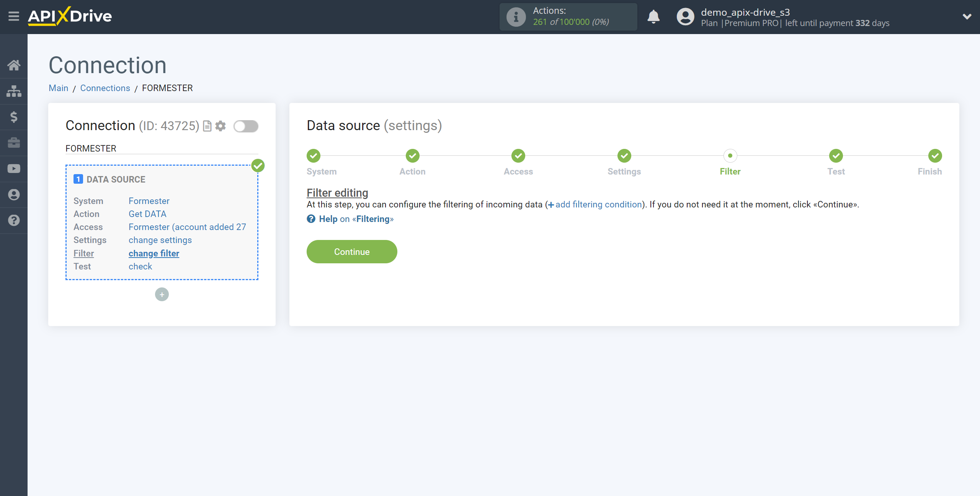Viewport: 980px width, 496px height.
Task: Click the add data destination plus icon
Action: coord(162,294)
